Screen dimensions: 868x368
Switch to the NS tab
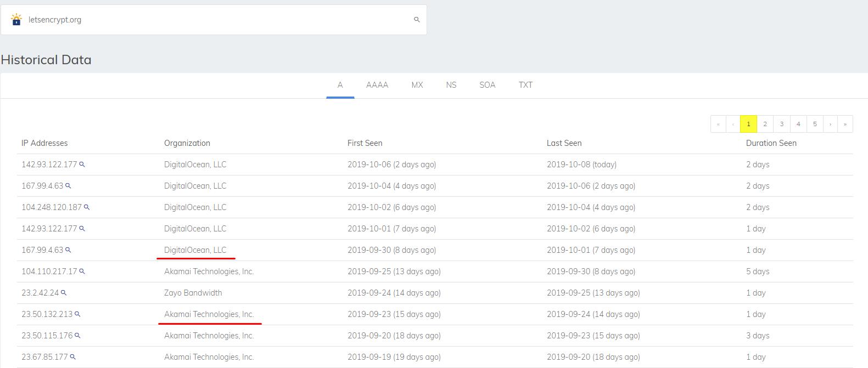coord(451,85)
